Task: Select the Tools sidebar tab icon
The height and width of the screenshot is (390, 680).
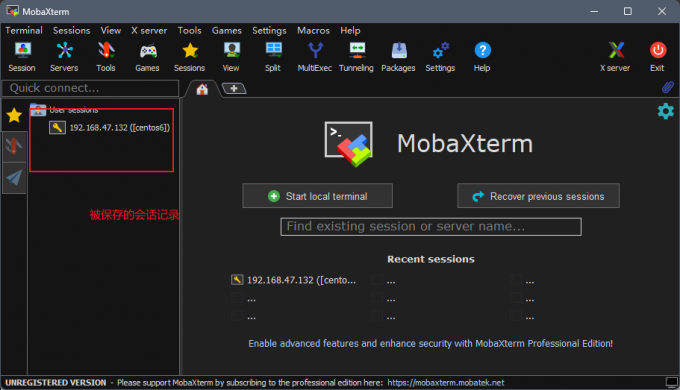Action: pos(14,146)
